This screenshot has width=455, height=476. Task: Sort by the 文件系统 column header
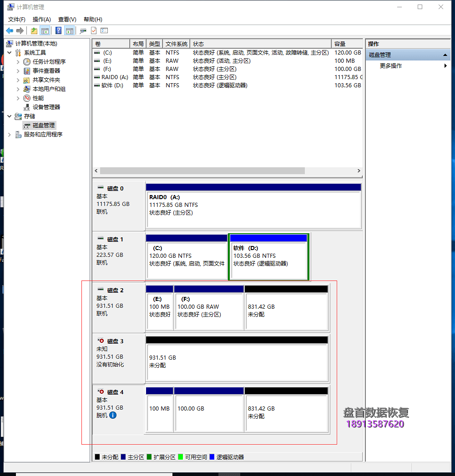(x=177, y=44)
